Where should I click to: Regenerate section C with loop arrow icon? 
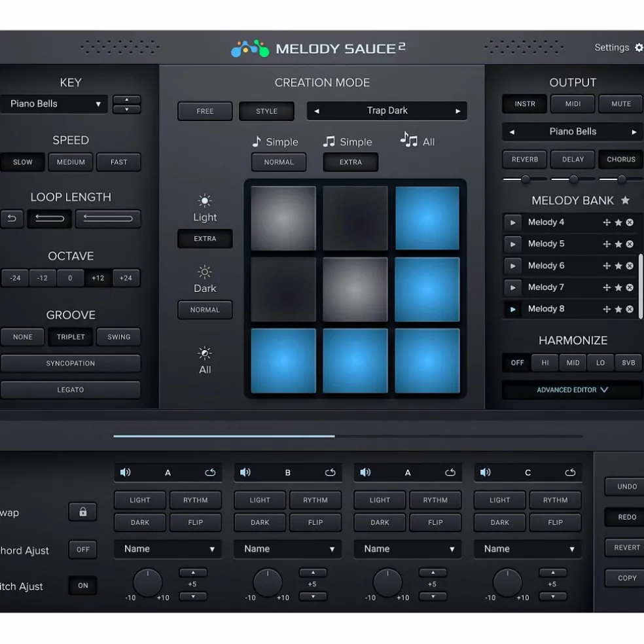pyautogui.click(x=570, y=473)
